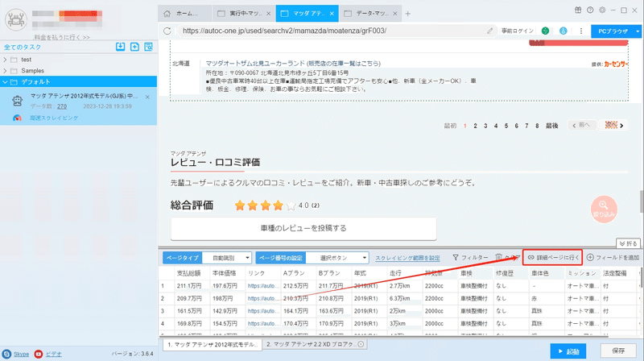Screen dimensions: 644x361
Task: Click the PCブラウザ button
Action: [613, 31]
